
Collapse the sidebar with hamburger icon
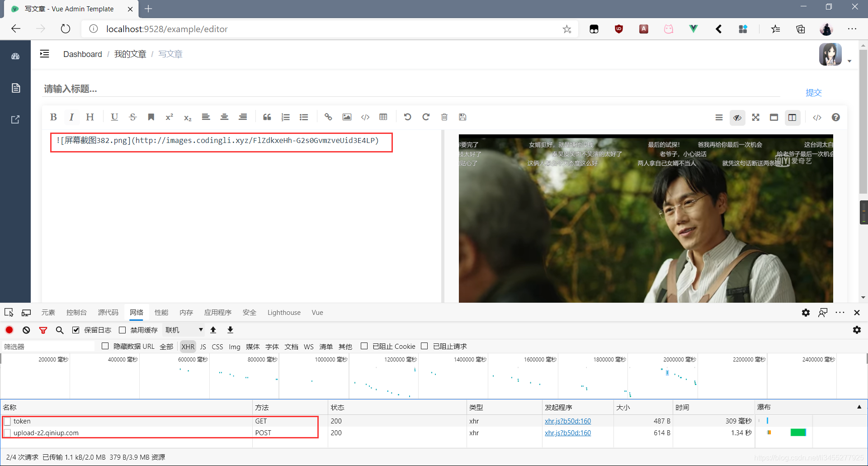(x=44, y=54)
